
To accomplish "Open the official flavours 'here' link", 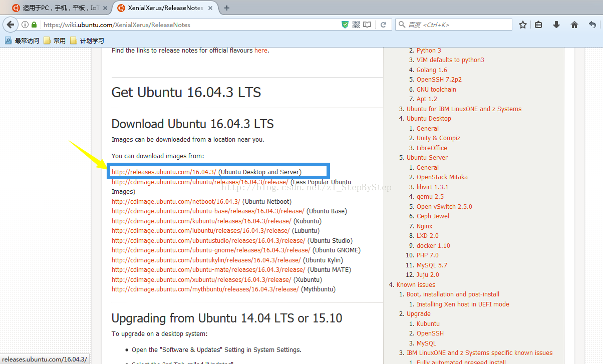I will (x=261, y=50).
